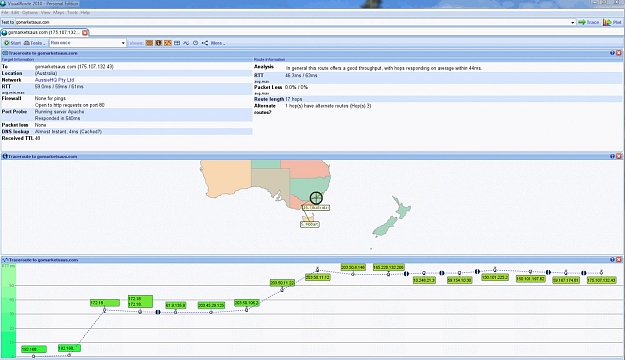625x360 pixels.
Task: Click the globe icon in map panel header
Action: (5, 156)
